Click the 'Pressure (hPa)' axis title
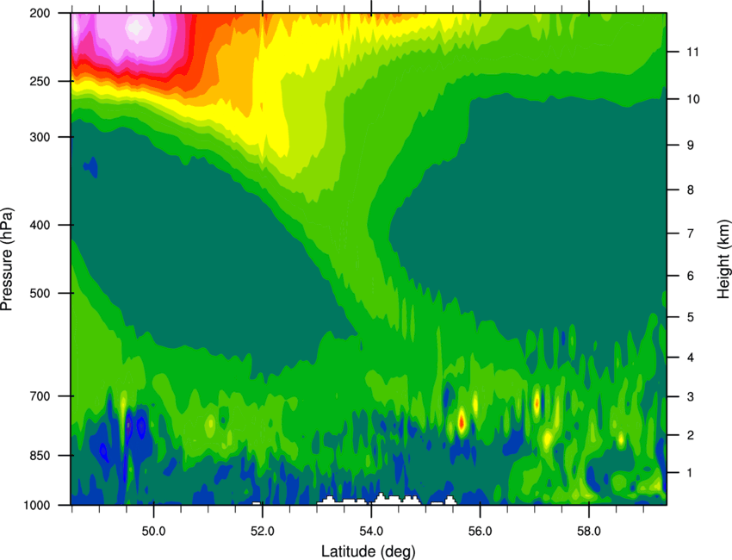 click(8, 259)
